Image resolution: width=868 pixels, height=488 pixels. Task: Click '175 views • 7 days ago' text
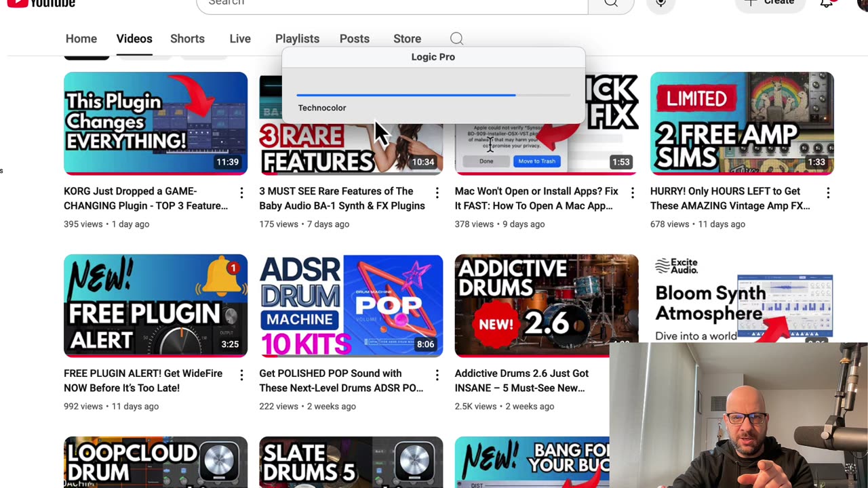304,224
